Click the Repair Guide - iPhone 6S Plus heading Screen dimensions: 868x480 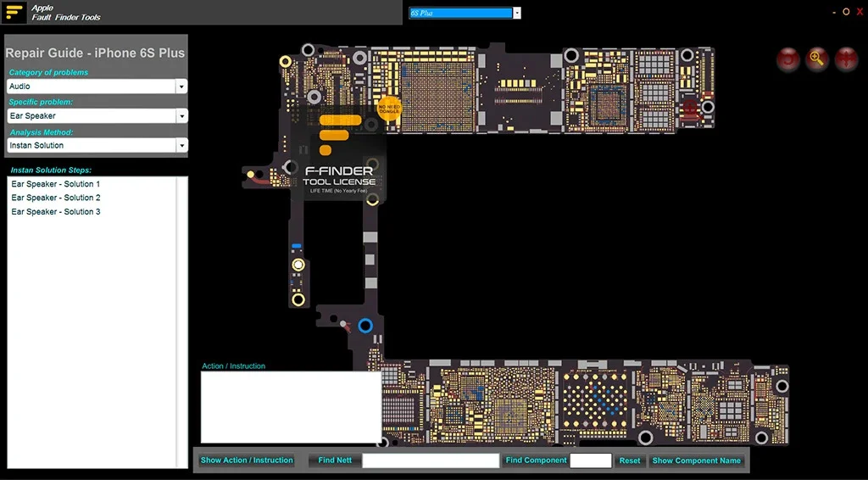tap(95, 53)
